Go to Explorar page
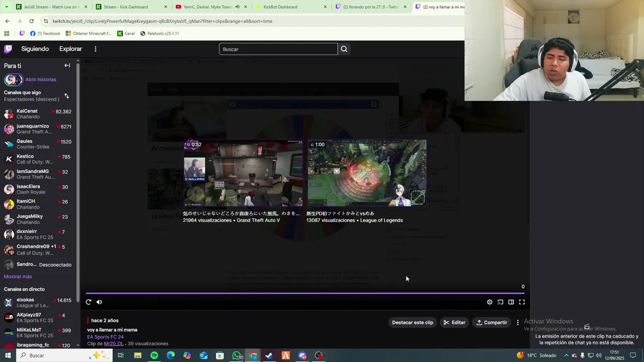This screenshot has height=362, width=644. point(70,49)
